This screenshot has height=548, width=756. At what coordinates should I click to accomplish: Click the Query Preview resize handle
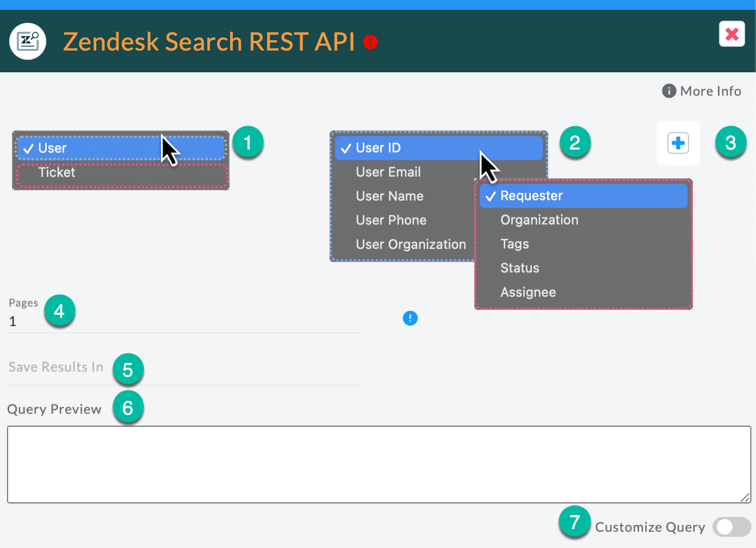point(745,497)
